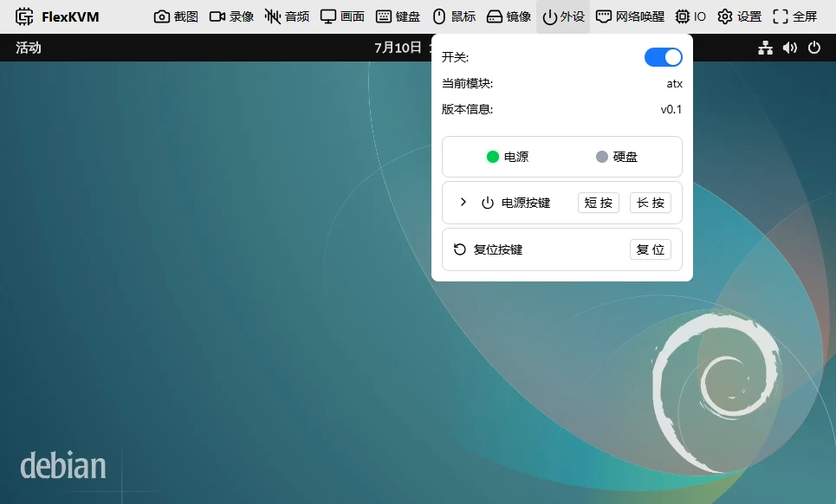Viewport: 836px width, 504px height.
Task: Click 长按 long press button
Action: [650, 203]
